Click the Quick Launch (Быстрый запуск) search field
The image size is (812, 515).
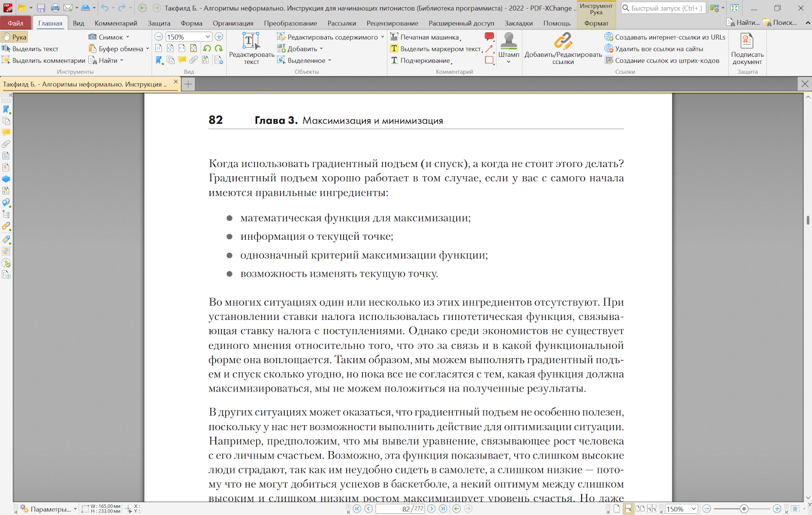click(x=663, y=8)
